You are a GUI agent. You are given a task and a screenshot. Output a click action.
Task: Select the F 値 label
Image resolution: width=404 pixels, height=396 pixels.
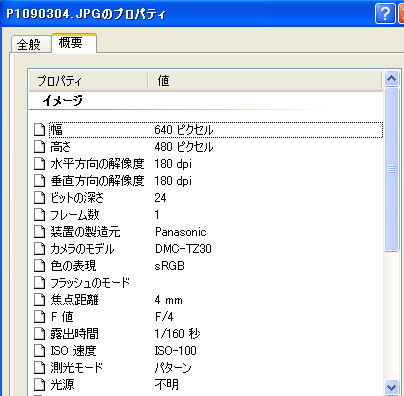[x=62, y=317]
